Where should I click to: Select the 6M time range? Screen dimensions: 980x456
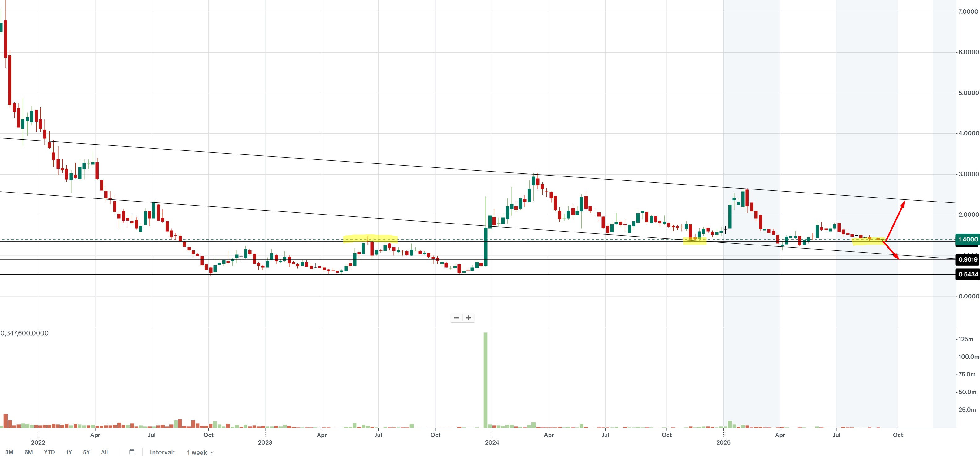(28, 452)
